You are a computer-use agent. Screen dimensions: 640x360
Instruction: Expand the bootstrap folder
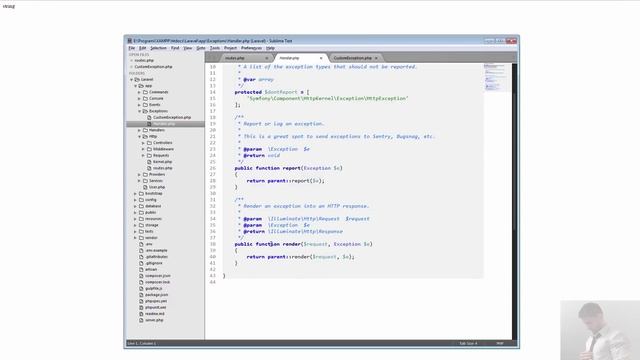click(x=136, y=193)
